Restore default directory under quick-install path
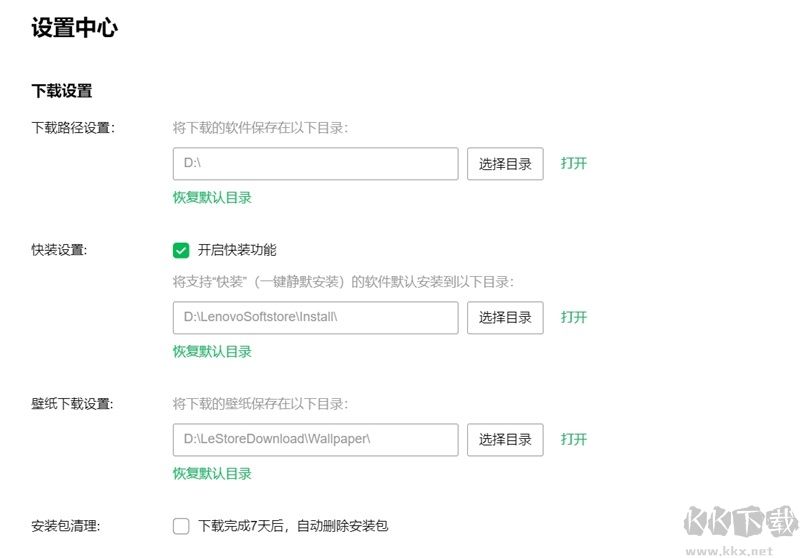The height and width of the screenshot is (558, 800). pos(212,352)
